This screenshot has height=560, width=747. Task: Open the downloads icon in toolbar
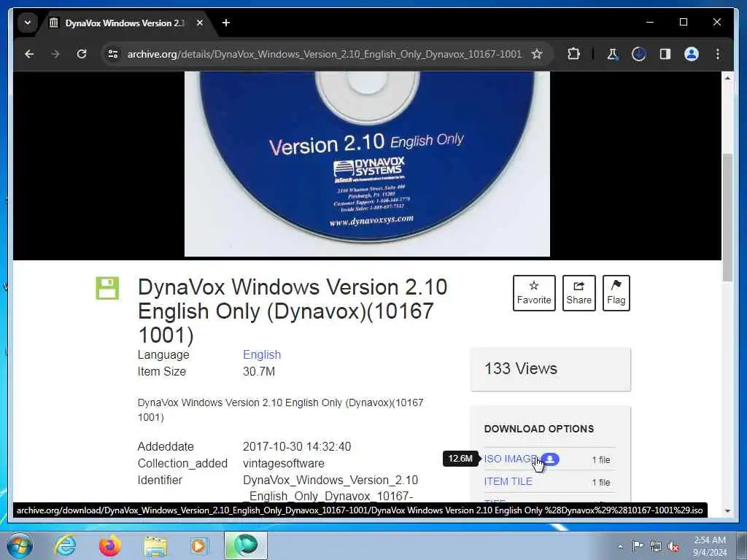(639, 54)
